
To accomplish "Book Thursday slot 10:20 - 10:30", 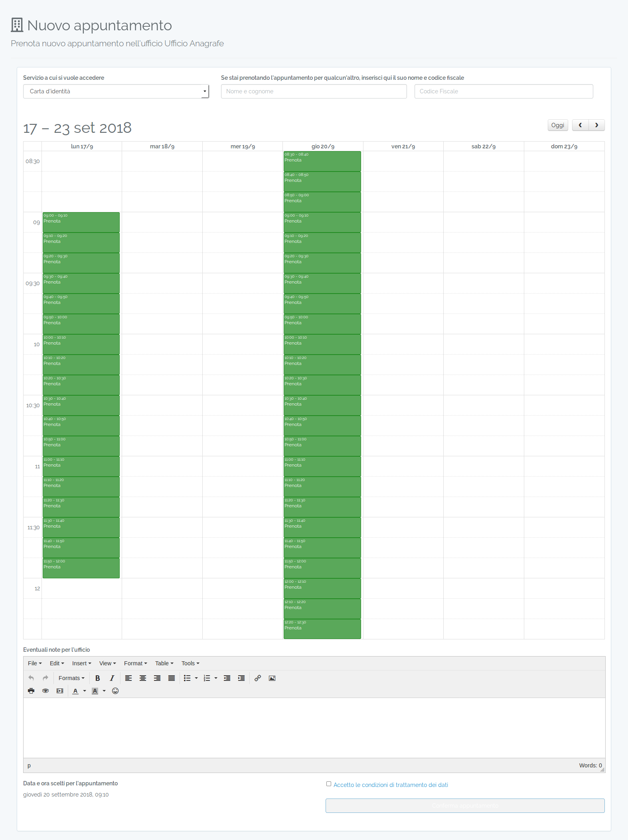I will coord(322,385).
